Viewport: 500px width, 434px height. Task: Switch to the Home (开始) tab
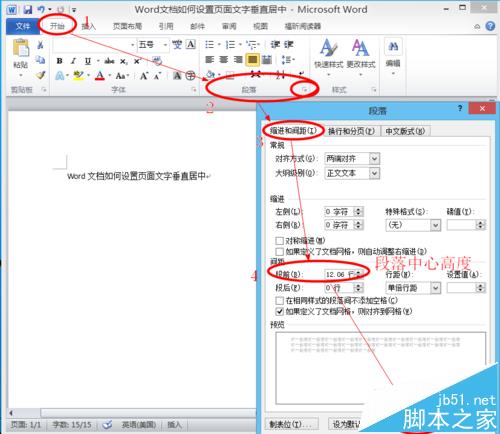pyautogui.click(x=57, y=26)
